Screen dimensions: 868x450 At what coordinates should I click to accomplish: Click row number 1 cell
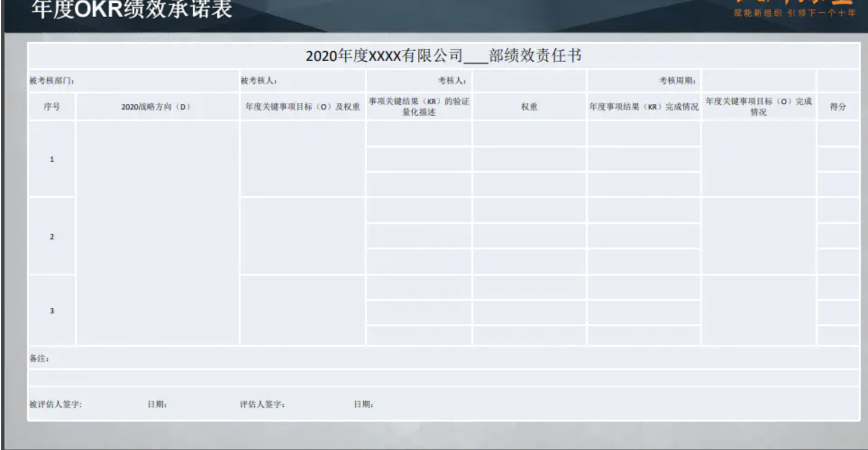coord(51,159)
